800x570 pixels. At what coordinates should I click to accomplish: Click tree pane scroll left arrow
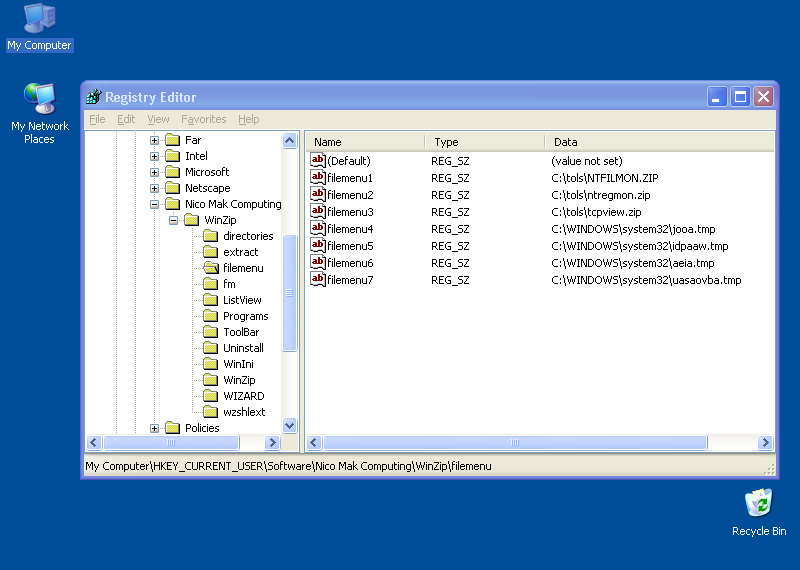click(94, 442)
